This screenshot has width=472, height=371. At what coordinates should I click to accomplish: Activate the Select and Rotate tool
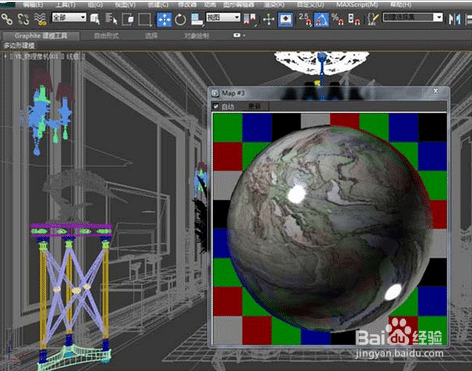click(180, 19)
